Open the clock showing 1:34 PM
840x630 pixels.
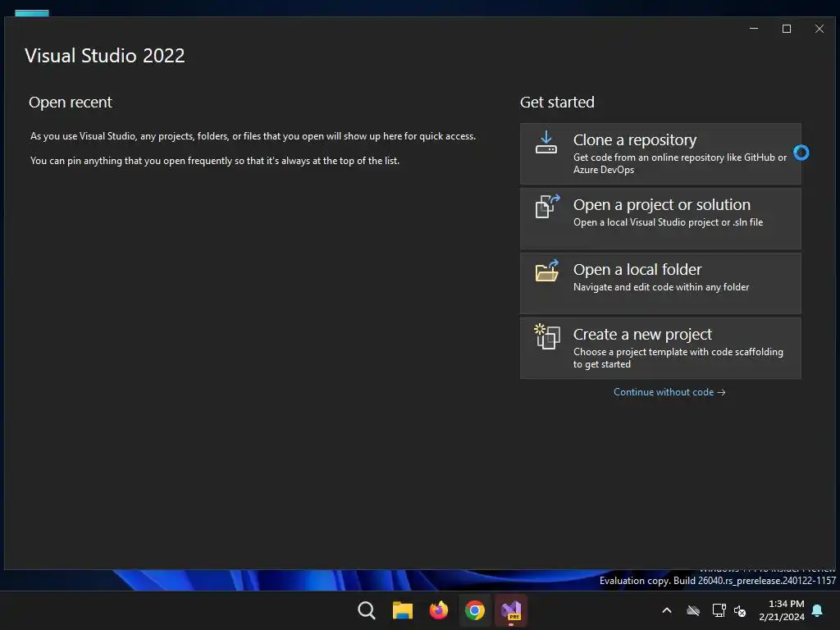[x=782, y=610]
